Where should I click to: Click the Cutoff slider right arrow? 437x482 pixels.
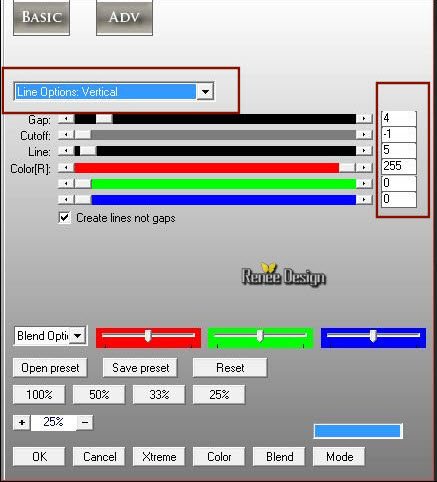pyautogui.click(x=364, y=135)
